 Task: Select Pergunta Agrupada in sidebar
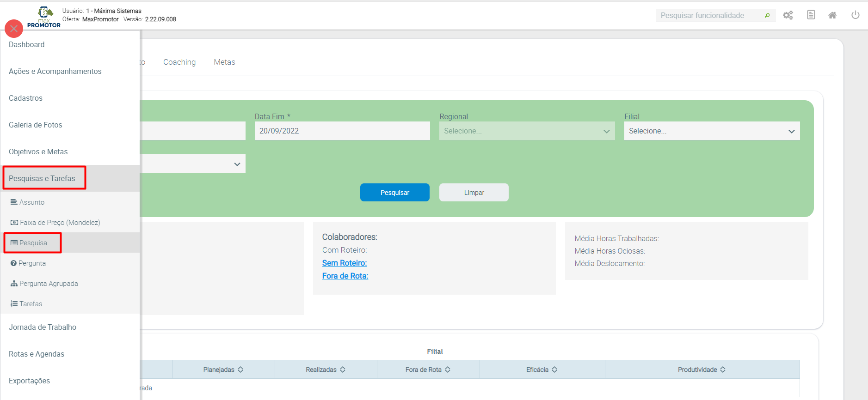pyautogui.click(x=49, y=284)
